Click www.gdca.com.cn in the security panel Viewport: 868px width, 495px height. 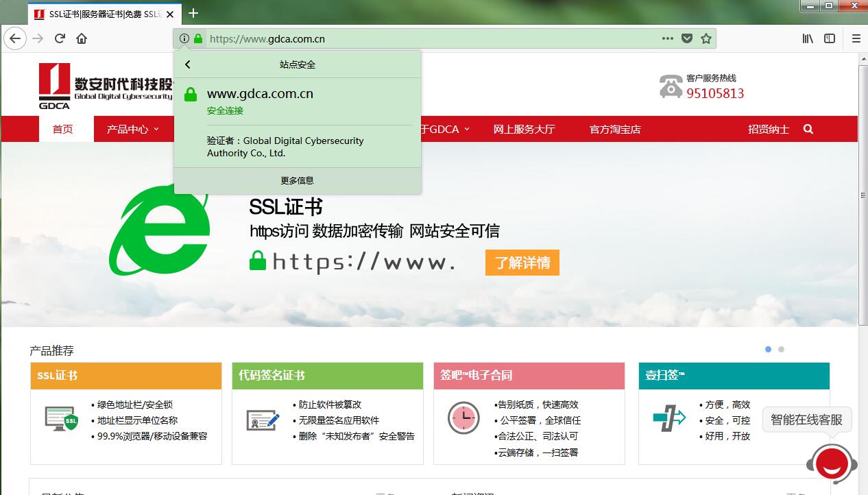pos(260,94)
